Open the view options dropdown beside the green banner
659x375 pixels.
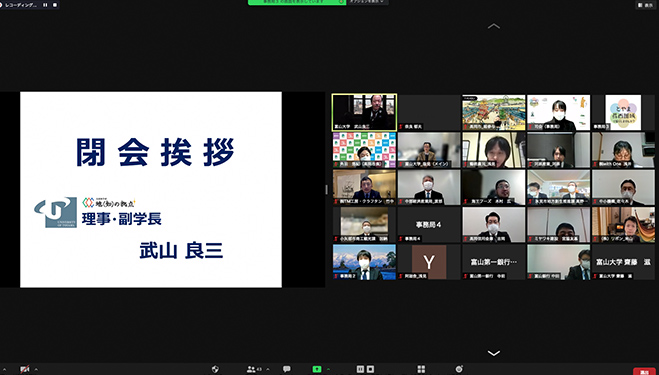coord(368,2)
